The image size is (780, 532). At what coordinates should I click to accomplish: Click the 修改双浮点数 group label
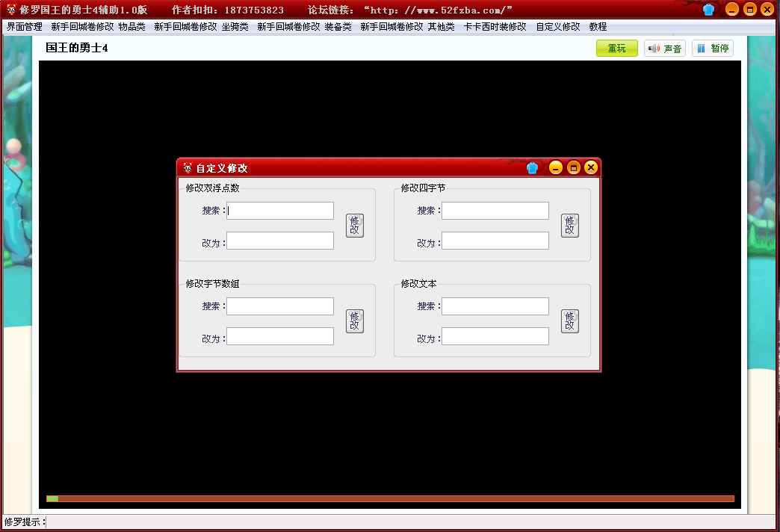212,188
